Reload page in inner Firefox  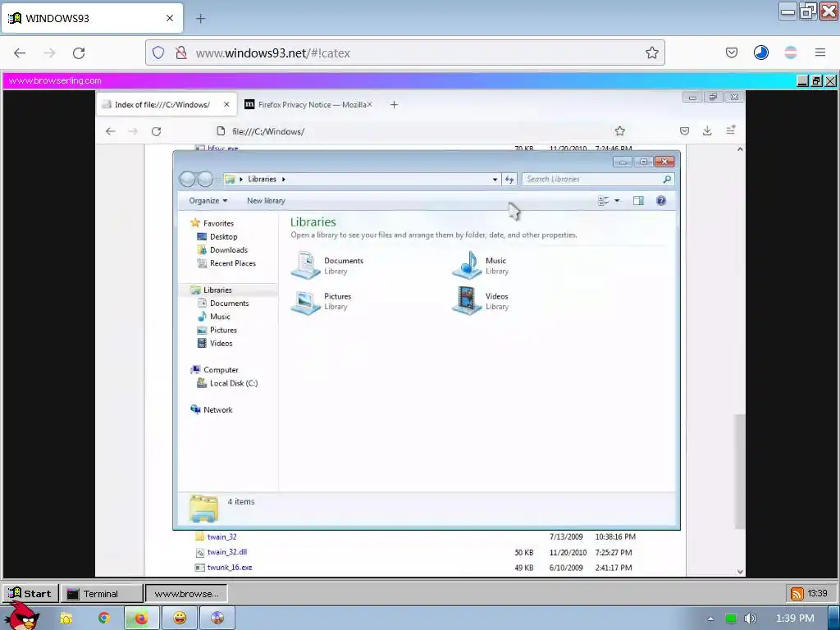click(156, 131)
